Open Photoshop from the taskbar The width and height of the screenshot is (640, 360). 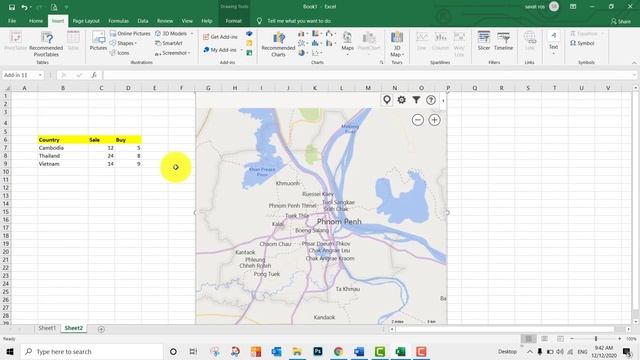pos(318,351)
